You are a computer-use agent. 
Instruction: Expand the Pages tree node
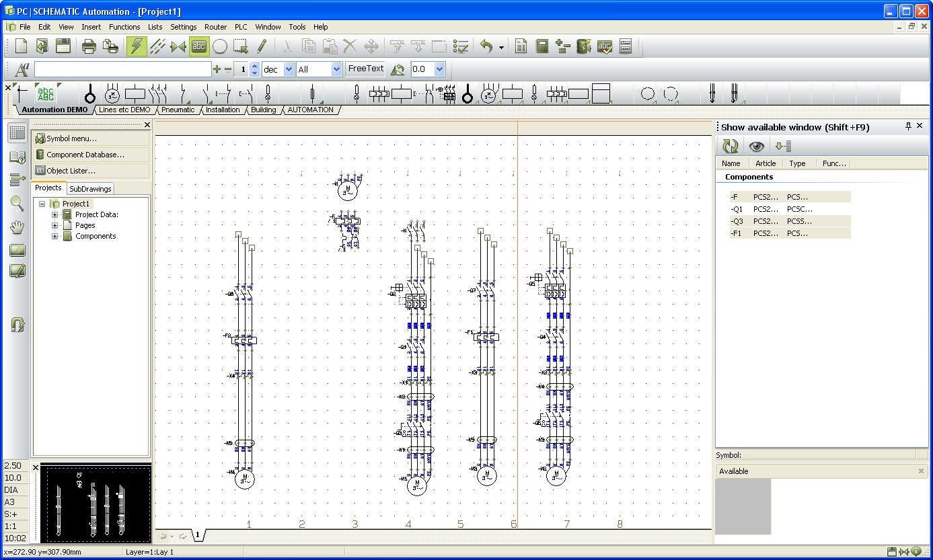pos(55,225)
